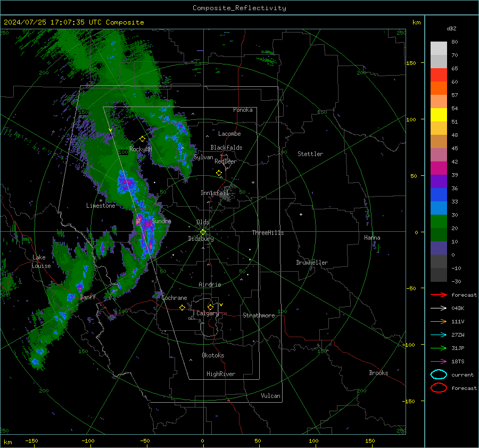This screenshot has width=479, height=448.
Task: Click the white 04DK arrow legend icon
Action: click(439, 308)
